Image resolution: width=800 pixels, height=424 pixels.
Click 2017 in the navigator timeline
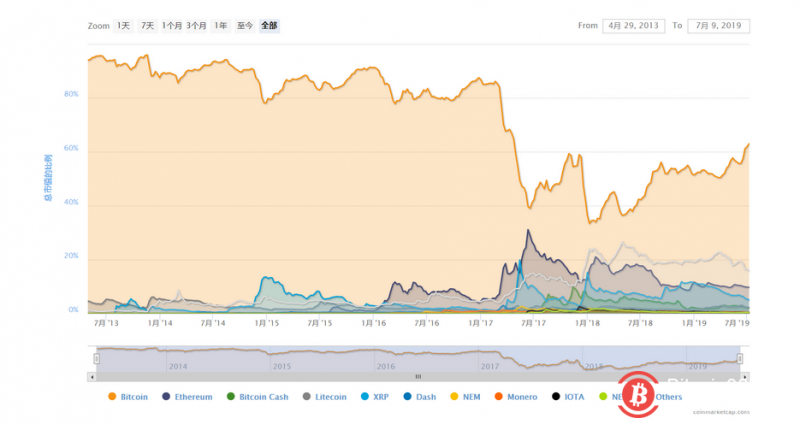490,366
